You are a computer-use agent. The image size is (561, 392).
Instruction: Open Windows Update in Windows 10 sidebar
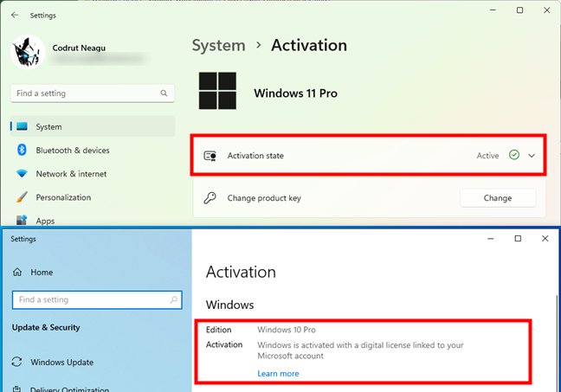click(x=61, y=363)
